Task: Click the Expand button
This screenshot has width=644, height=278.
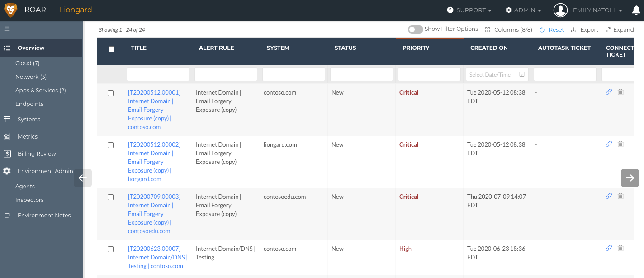Action: pyautogui.click(x=620, y=29)
